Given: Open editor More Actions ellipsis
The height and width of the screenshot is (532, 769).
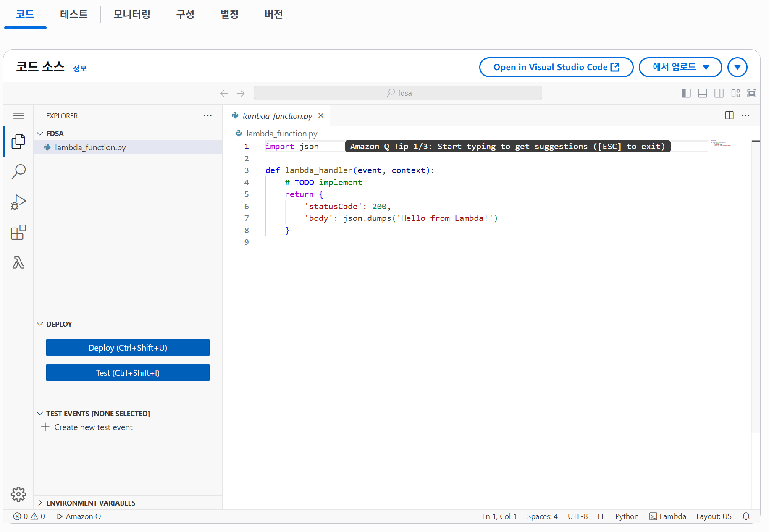Looking at the screenshot, I should [745, 115].
